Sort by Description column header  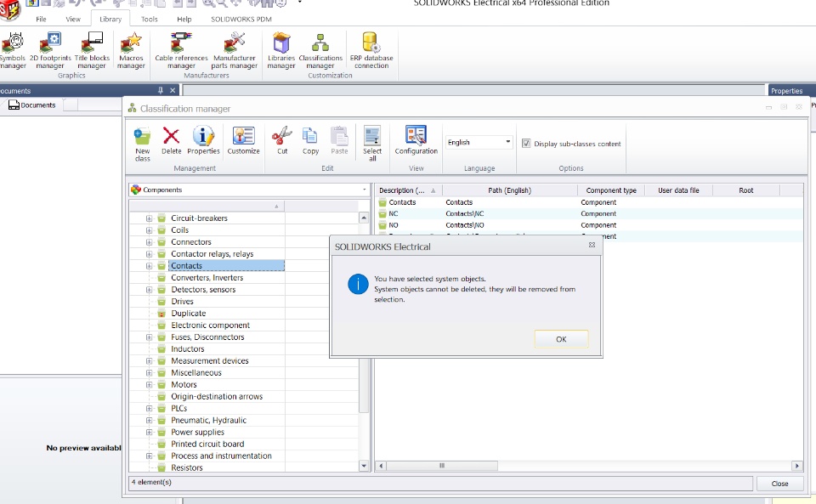(x=408, y=190)
